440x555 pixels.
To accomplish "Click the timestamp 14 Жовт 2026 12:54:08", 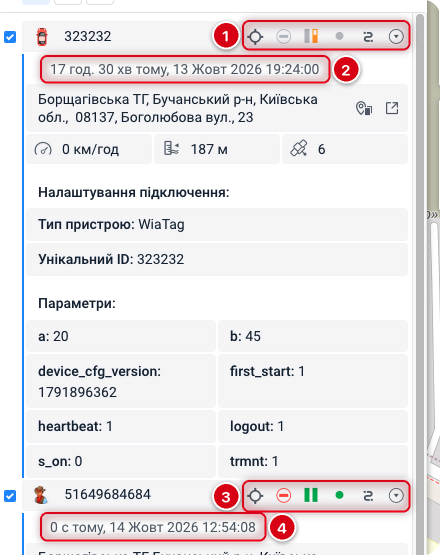I will pyautogui.click(x=182, y=527).
